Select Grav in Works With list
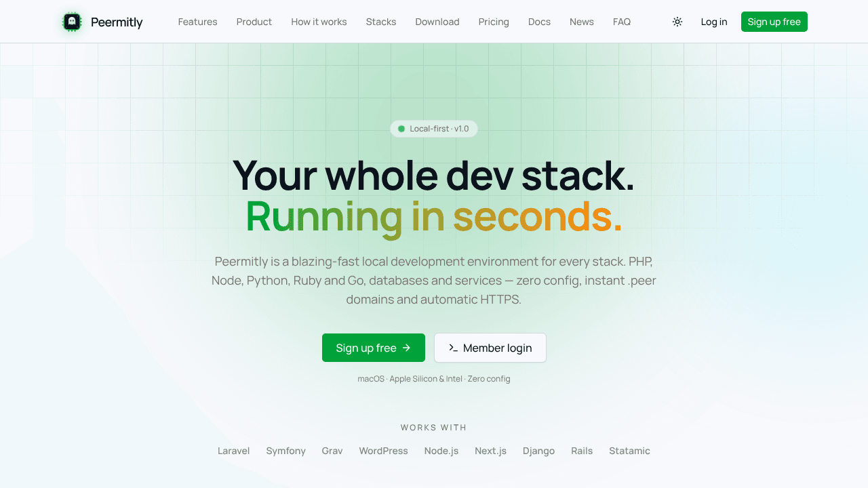 coord(332,451)
